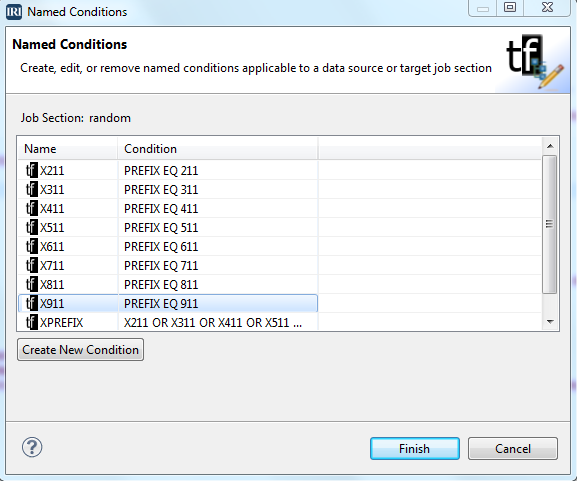
Task: Click the Condition column header
Action: pyautogui.click(x=218, y=149)
